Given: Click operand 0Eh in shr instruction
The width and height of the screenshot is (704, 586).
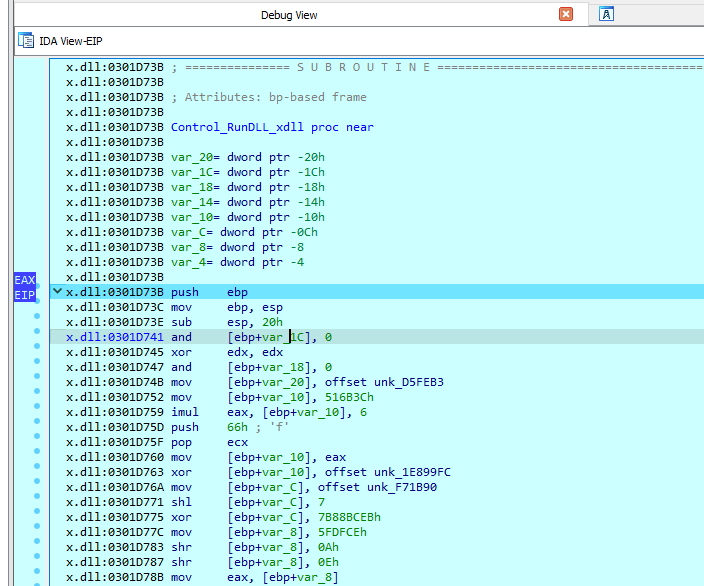Looking at the screenshot, I should coord(328,562).
